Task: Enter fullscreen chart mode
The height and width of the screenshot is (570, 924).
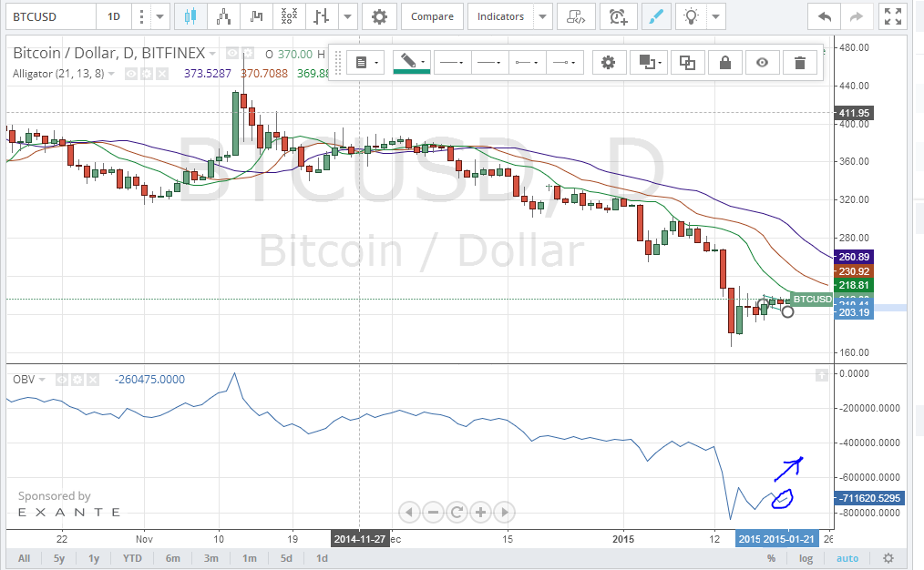Action: coord(891,16)
